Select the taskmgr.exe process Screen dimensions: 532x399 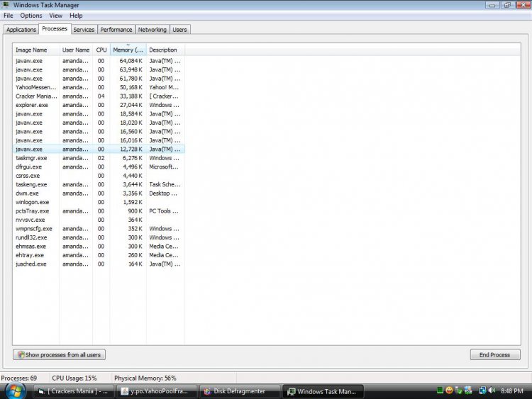pos(99,158)
